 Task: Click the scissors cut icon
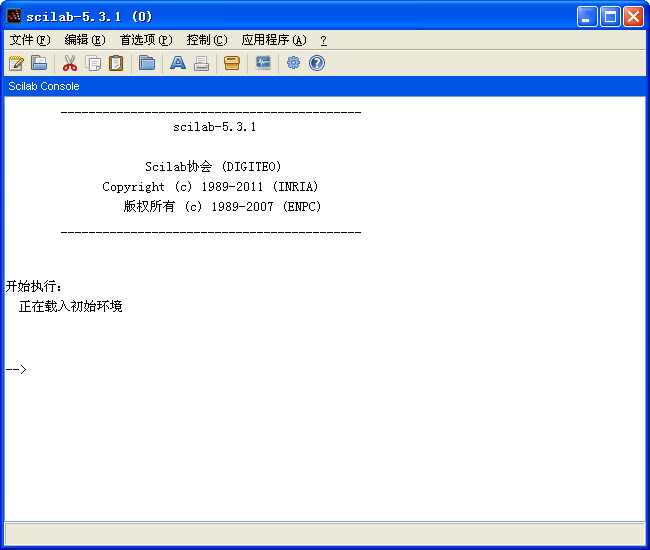tap(70, 63)
